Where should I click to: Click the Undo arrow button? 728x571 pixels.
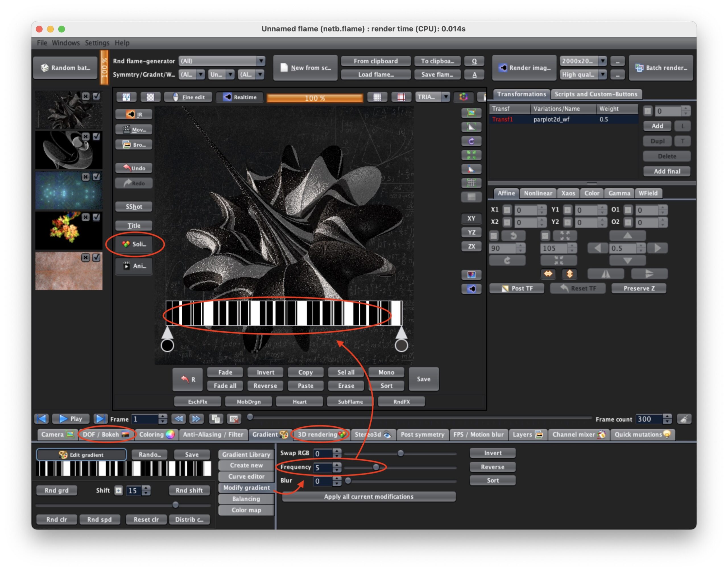[x=134, y=168]
